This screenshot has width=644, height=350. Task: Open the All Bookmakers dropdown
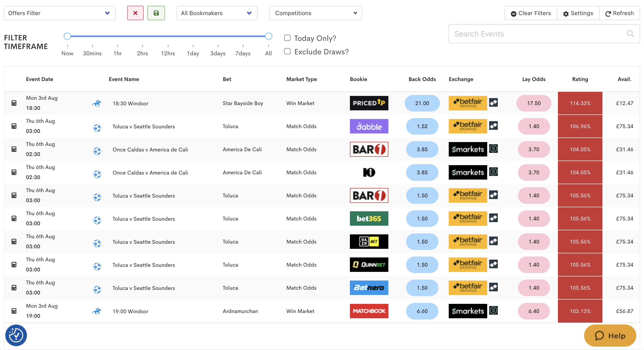[217, 13]
